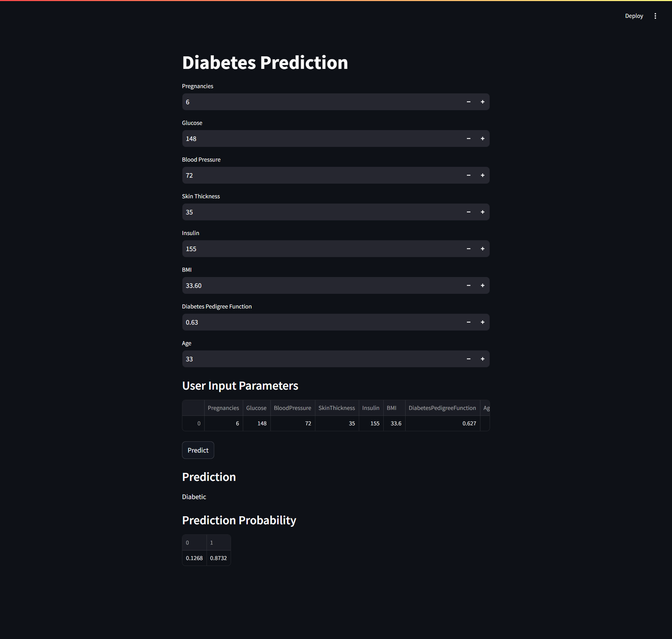Decrement Blood Pressure with minus icon

point(468,175)
